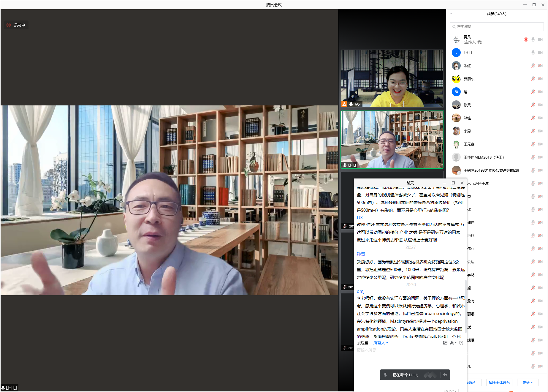The width and height of the screenshot is (548, 392).
Task: Select member 修業 in the list
Action: pyautogui.click(x=467, y=105)
